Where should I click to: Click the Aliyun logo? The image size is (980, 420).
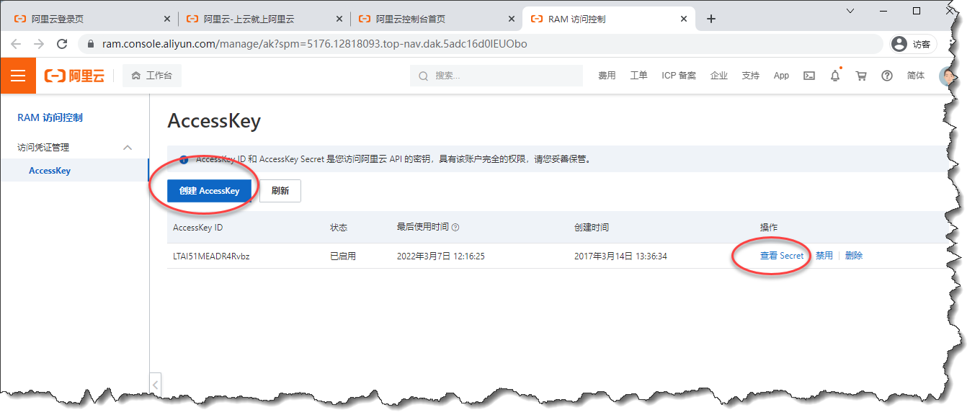(74, 76)
